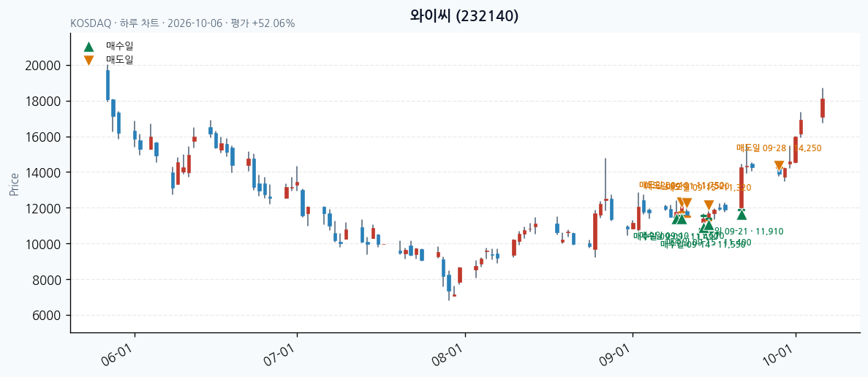The width and height of the screenshot is (868, 377).
Task: Click the 18000 y-axis price tick
Action: pos(43,102)
